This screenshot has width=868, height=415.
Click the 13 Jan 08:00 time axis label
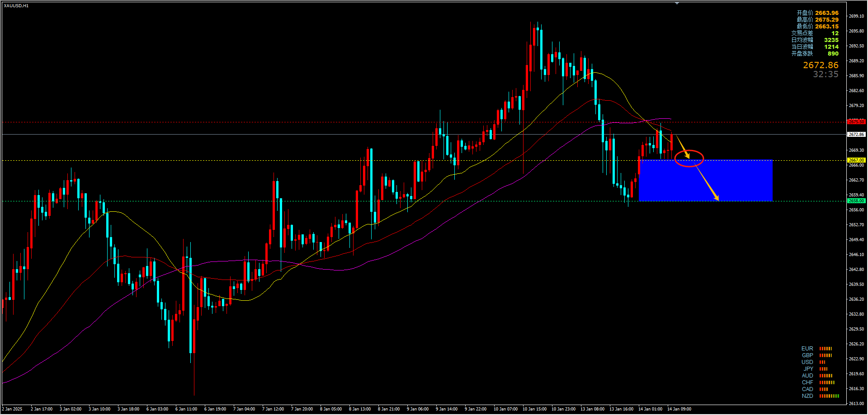coord(592,409)
